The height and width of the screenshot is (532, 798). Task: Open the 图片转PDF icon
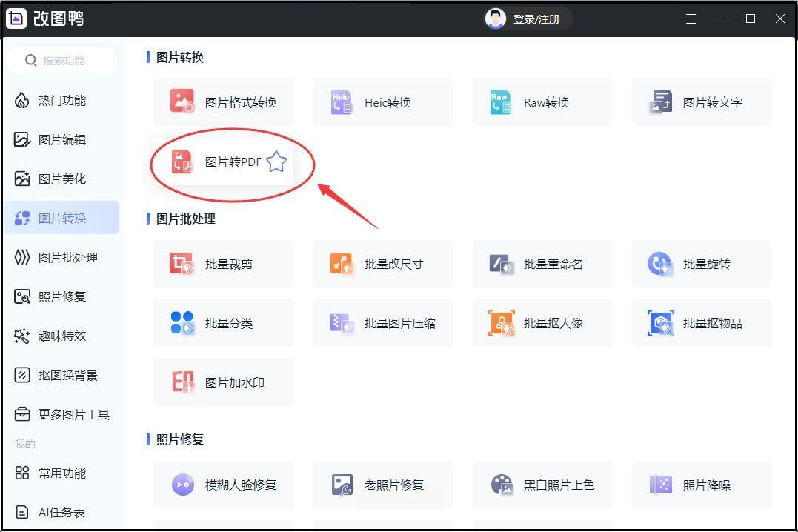182,162
